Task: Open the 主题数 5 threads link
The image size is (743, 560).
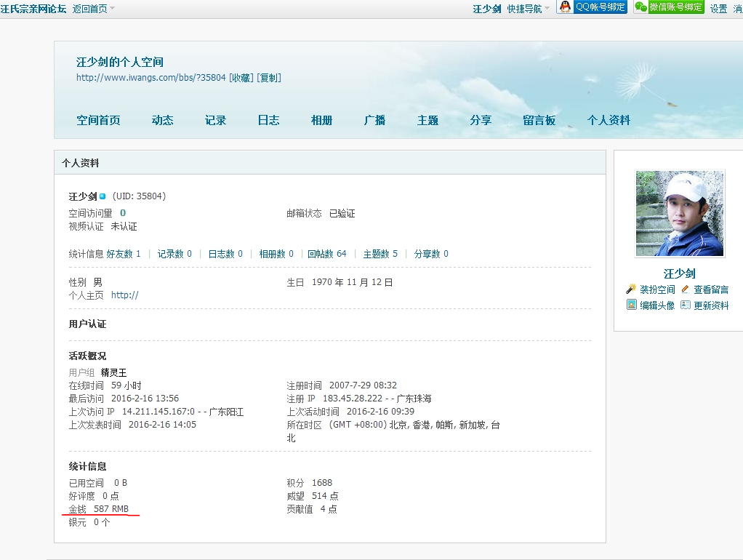Action: 380,254
